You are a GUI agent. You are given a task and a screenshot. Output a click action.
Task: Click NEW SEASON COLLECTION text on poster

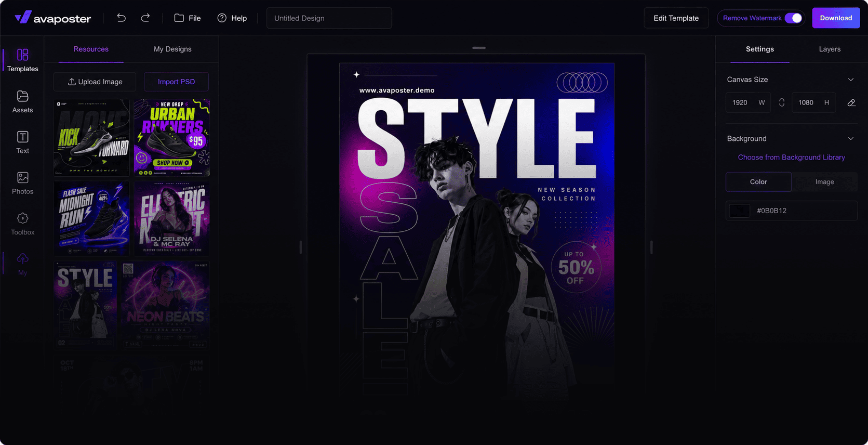567,194
